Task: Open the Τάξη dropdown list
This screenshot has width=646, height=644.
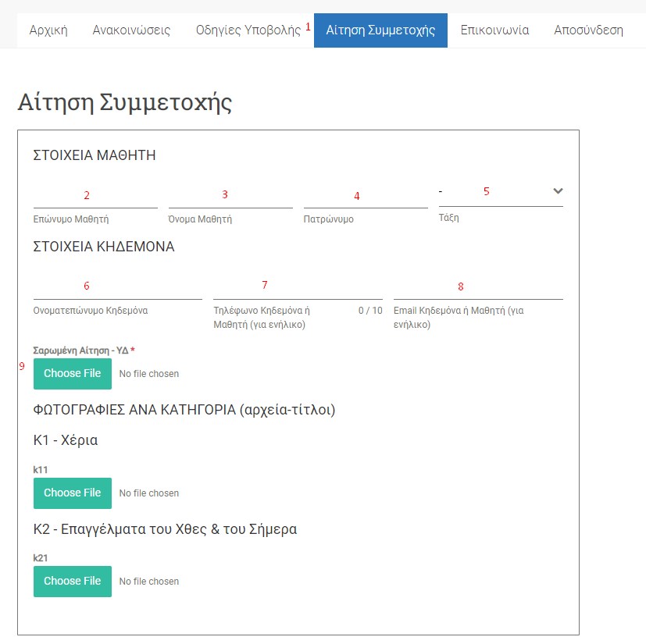Action: [x=492, y=192]
